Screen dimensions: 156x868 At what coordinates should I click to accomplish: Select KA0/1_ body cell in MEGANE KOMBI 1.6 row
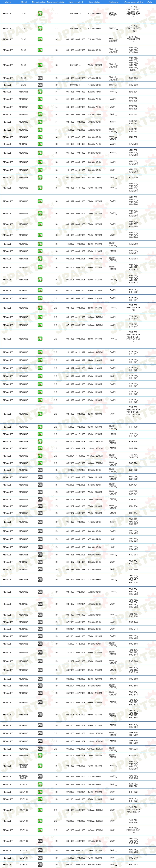[113, 766]
